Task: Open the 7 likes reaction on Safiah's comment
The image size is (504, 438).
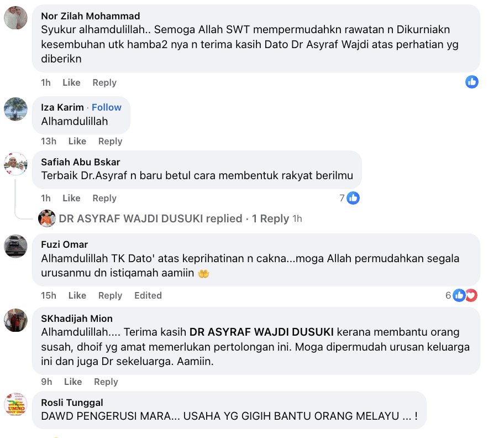Action: [350, 198]
